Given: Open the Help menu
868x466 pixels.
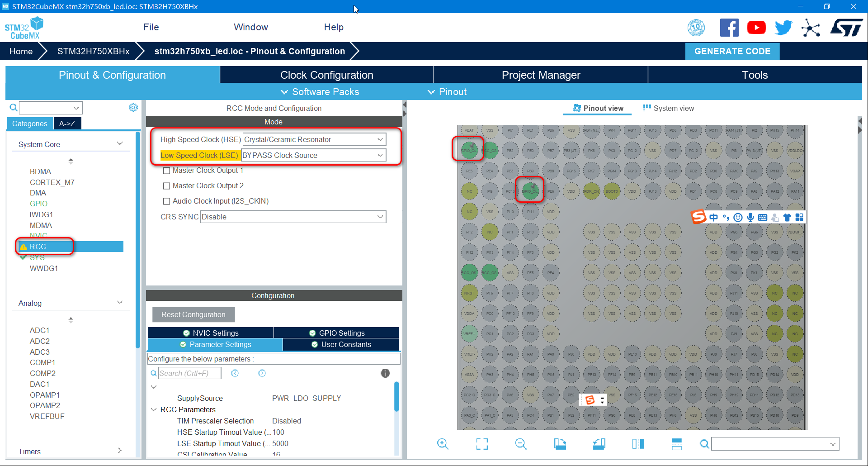Looking at the screenshot, I should (x=334, y=27).
